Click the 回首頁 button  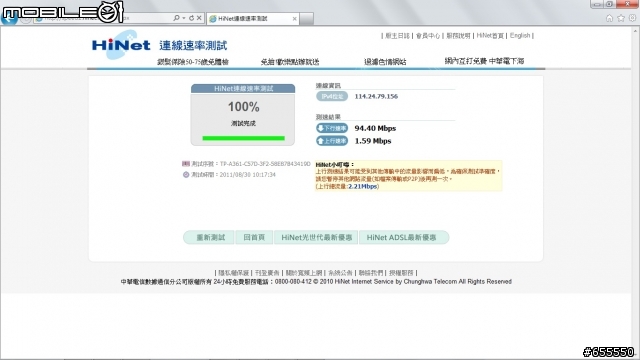(254, 238)
